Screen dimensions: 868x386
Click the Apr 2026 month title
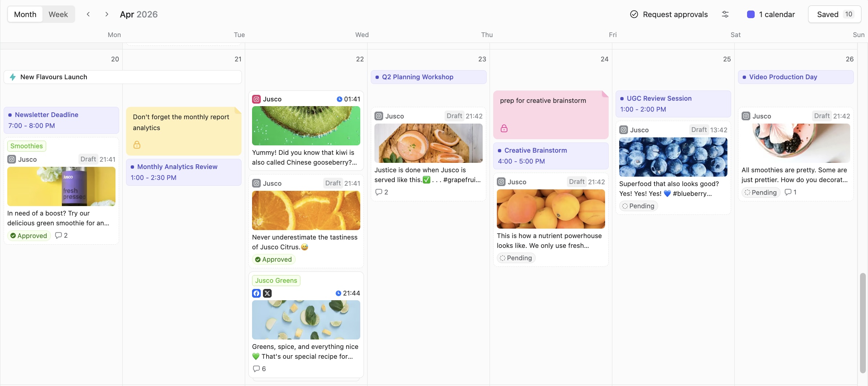(x=139, y=14)
